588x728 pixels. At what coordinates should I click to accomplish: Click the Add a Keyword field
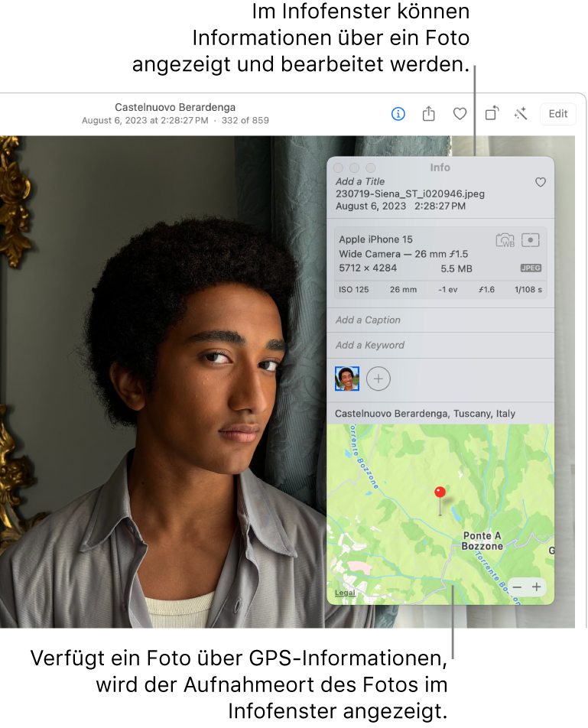click(370, 345)
